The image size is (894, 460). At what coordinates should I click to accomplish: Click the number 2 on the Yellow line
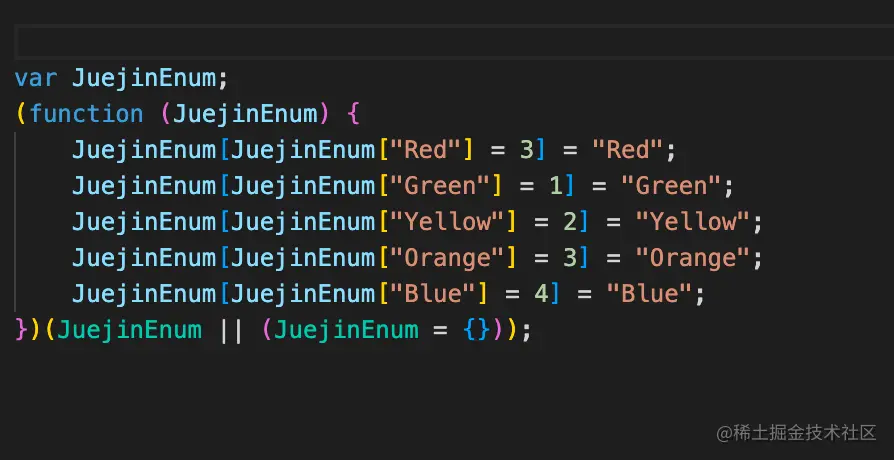570,222
